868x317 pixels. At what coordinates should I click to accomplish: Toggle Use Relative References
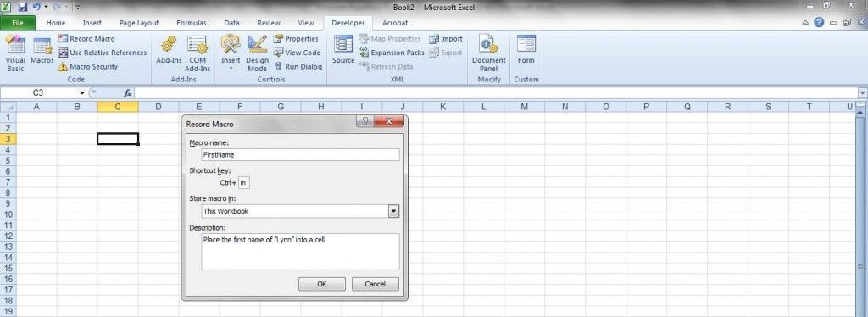103,53
